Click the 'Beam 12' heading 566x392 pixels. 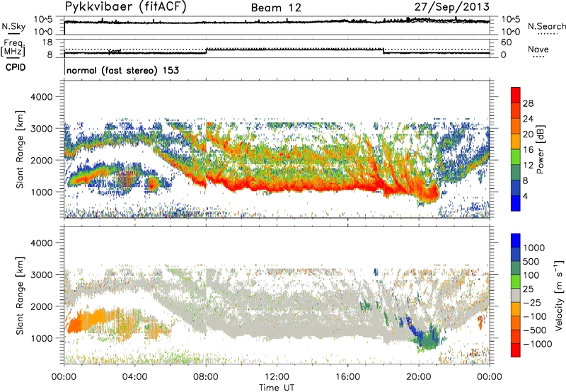point(276,8)
